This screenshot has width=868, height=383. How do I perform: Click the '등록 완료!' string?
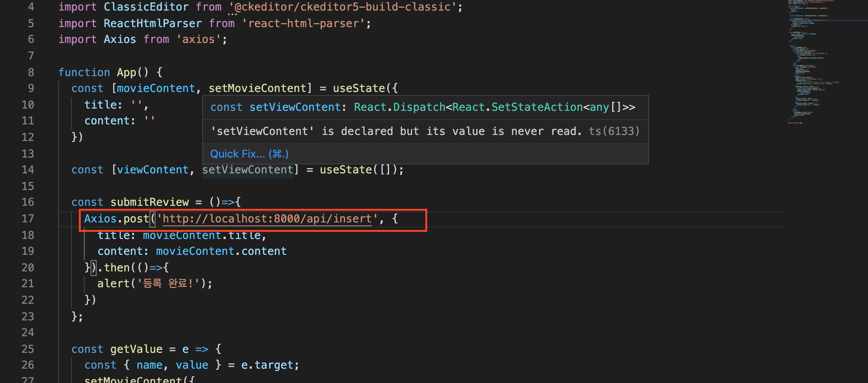168,283
